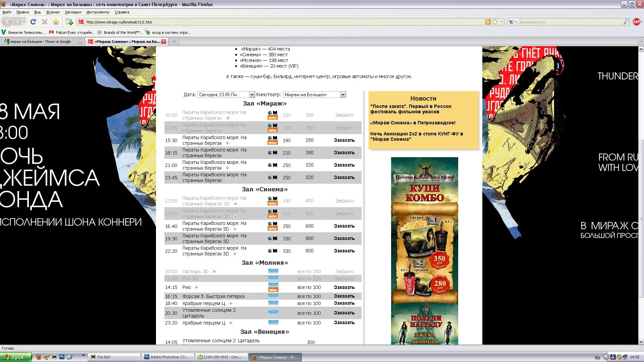Open the Правка menu
This screenshot has height=362, width=644.
pyautogui.click(x=22, y=12)
